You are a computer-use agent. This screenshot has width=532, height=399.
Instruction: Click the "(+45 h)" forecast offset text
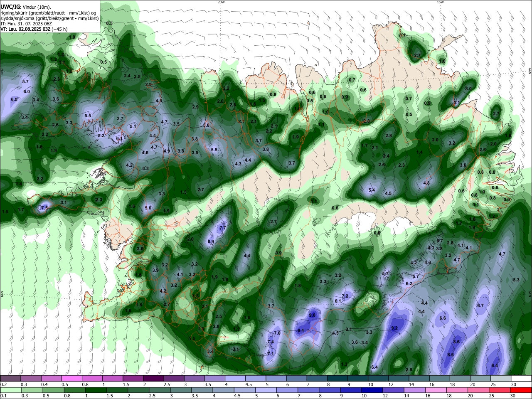click(x=60, y=29)
